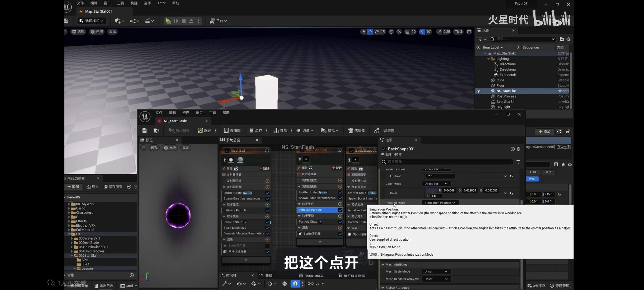Click the save icon in Niagara editor
Screen dimensions: 644x290
coord(144,130)
